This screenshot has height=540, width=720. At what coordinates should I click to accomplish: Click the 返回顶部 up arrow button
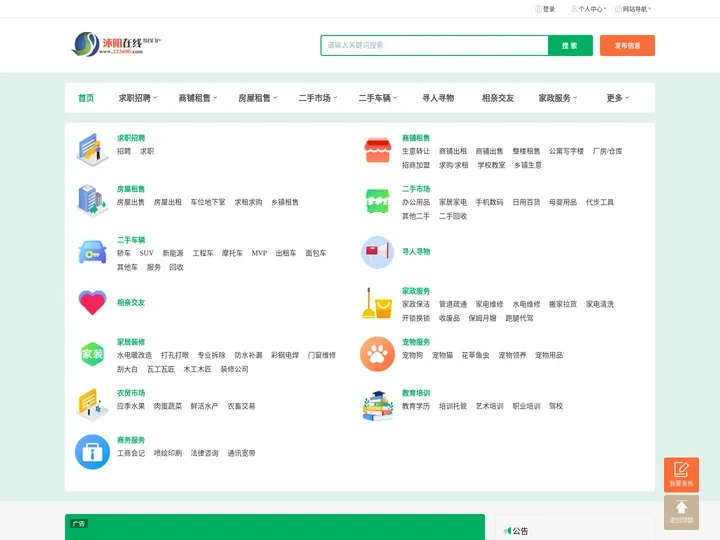(681, 512)
